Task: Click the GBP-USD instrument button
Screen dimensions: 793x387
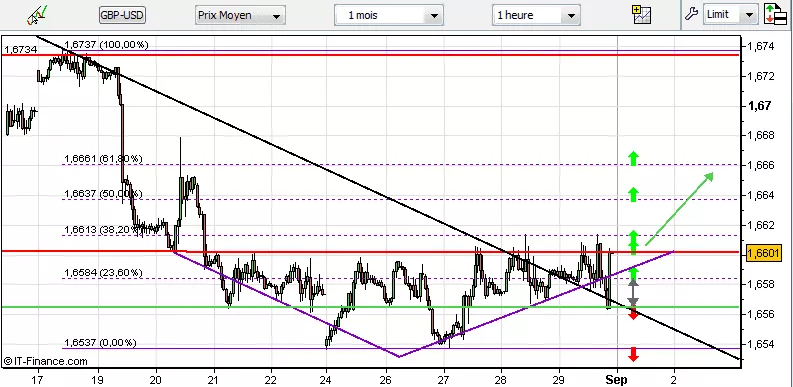Action: click(x=122, y=15)
